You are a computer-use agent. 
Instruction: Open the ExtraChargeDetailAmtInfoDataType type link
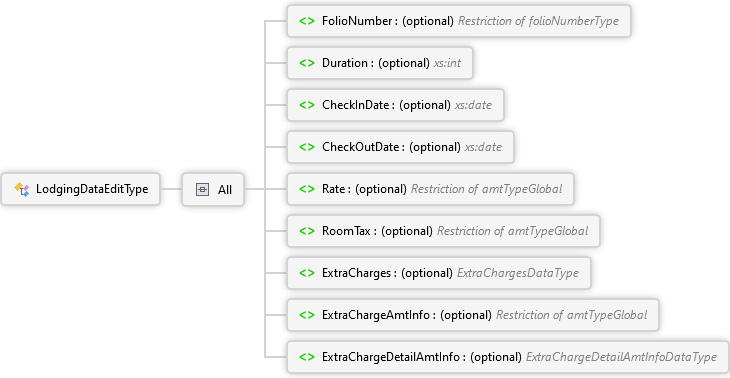[x=621, y=357]
